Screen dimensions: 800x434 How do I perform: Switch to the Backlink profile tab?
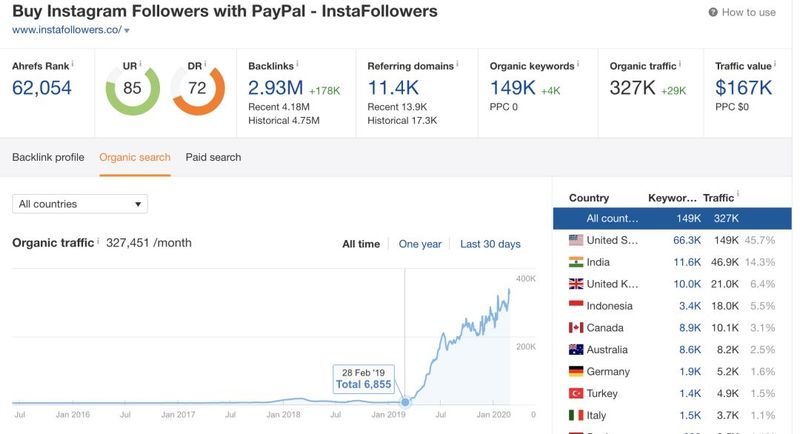[x=48, y=157]
